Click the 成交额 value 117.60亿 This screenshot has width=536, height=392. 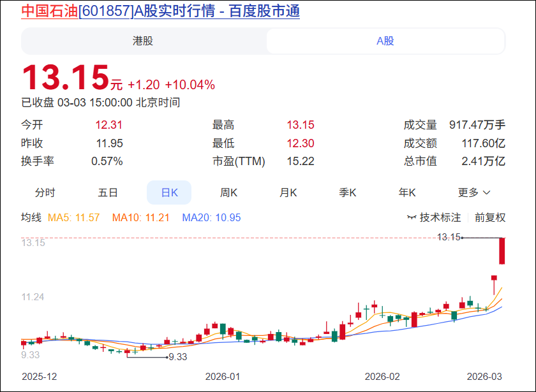point(484,143)
